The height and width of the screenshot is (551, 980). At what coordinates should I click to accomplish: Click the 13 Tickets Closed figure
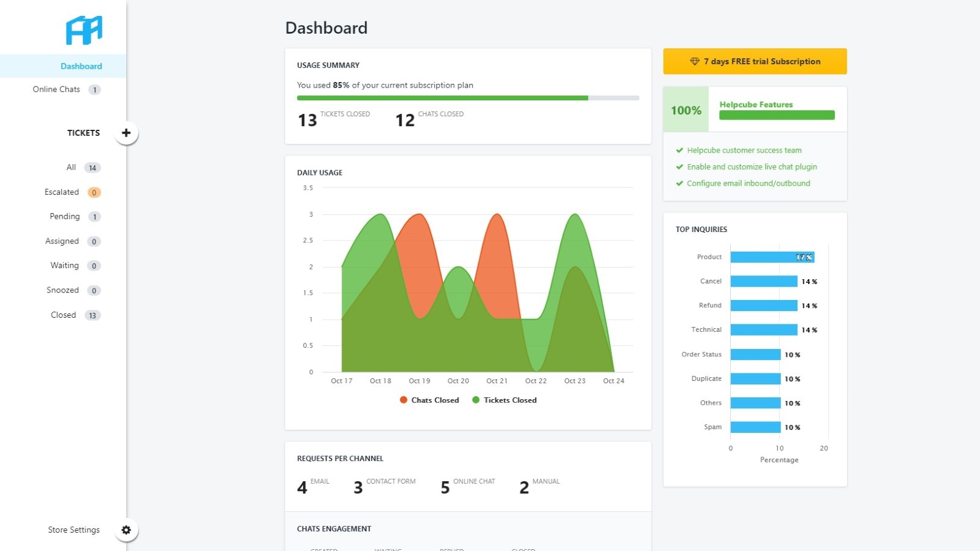click(307, 120)
